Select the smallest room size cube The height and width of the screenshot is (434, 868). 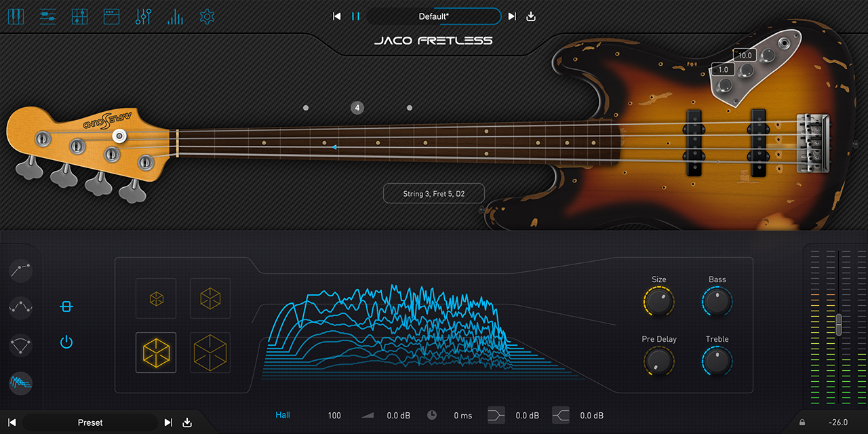[x=156, y=298]
